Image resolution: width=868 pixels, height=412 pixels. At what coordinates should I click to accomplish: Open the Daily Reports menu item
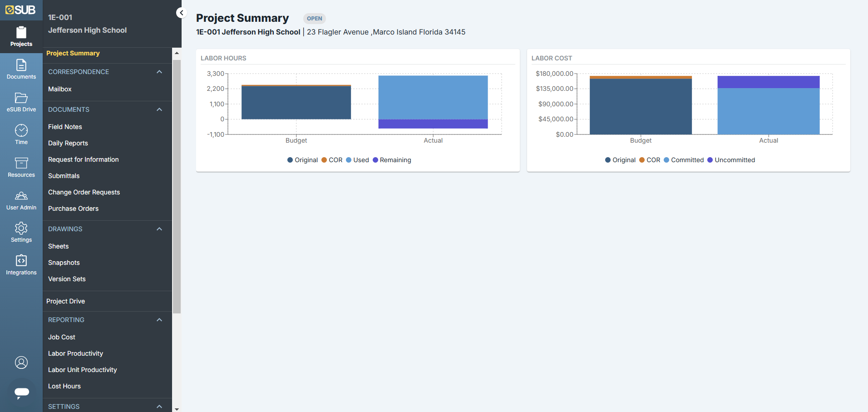(x=68, y=143)
